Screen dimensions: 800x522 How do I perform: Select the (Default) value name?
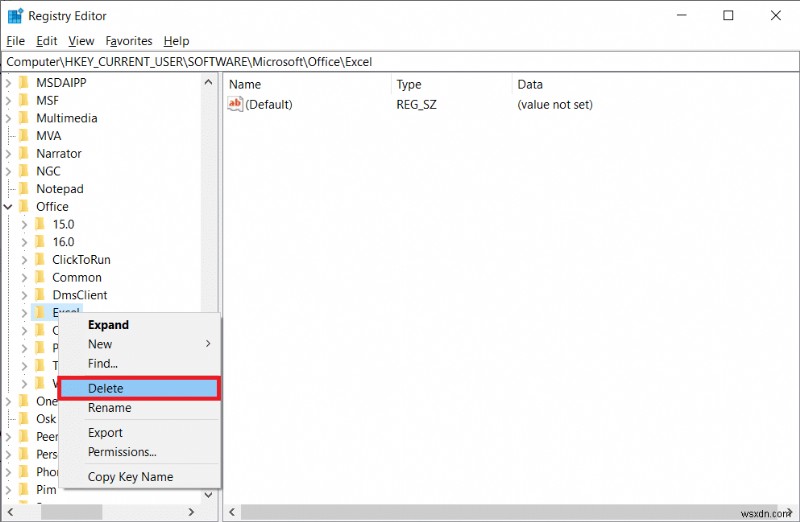(x=269, y=105)
